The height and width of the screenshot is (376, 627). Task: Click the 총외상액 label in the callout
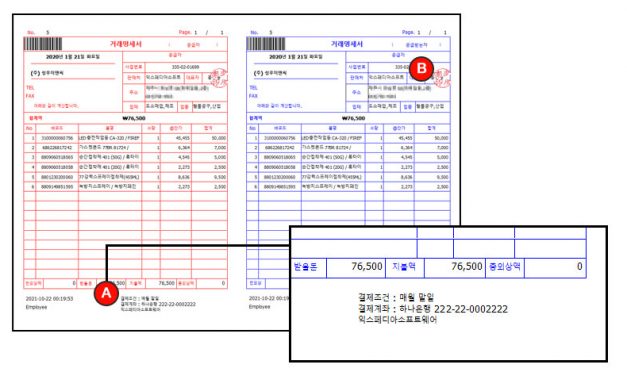[505, 267]
